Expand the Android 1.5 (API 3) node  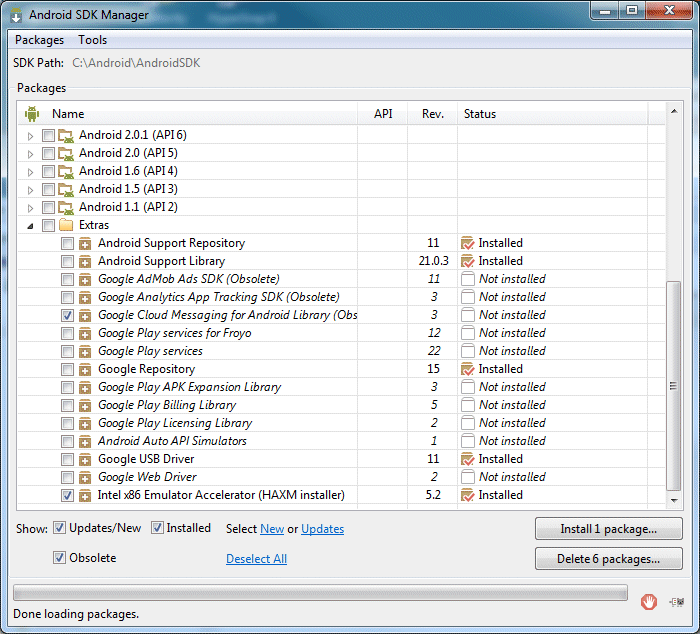coord(30,190)
